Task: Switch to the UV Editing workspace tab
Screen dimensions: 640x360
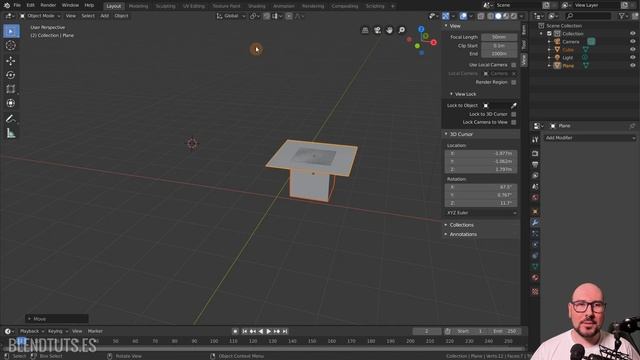Action: click(193, 6)
